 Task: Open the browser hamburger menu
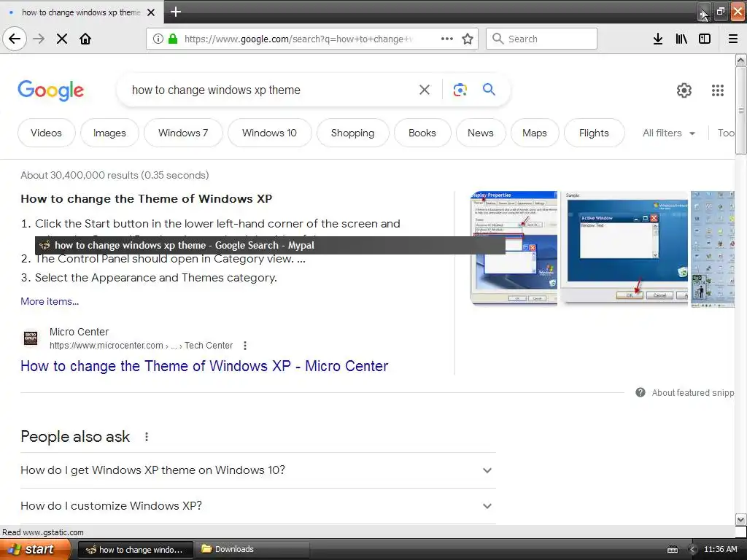click(x=733, y=39)
